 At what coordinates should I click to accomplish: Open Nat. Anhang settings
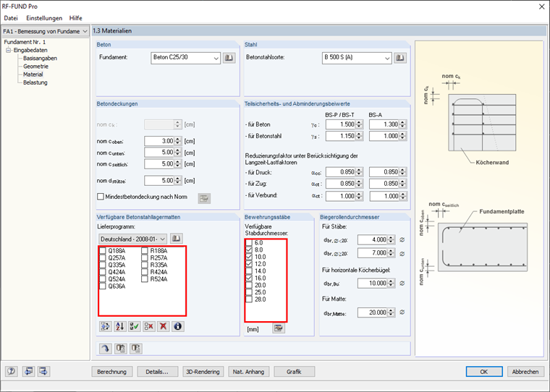tap(248, 372)
